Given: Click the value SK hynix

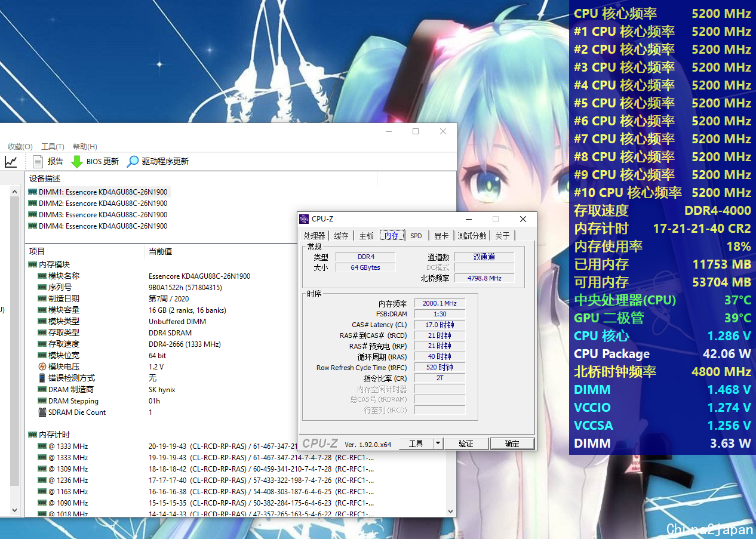Looking at the screenshot, I should [x=162, y=389].
